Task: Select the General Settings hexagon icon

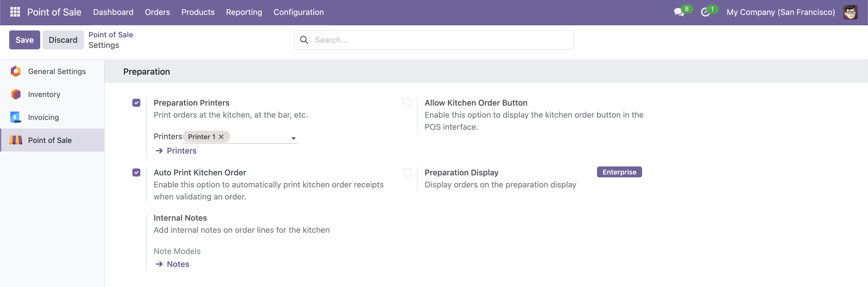Action: [x=15, y=71]
